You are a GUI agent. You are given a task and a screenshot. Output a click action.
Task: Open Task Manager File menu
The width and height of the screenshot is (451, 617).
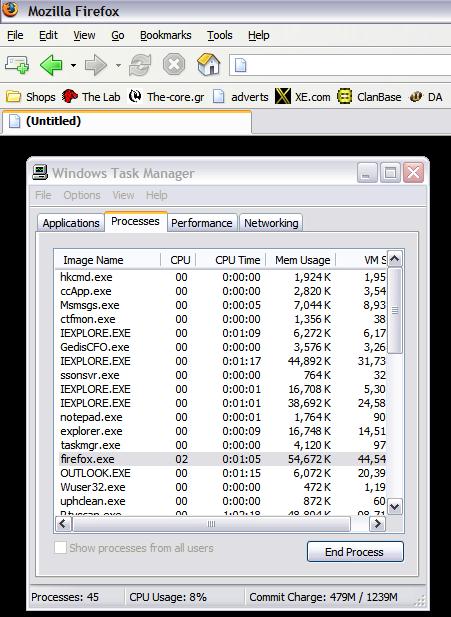pos(43,195)
